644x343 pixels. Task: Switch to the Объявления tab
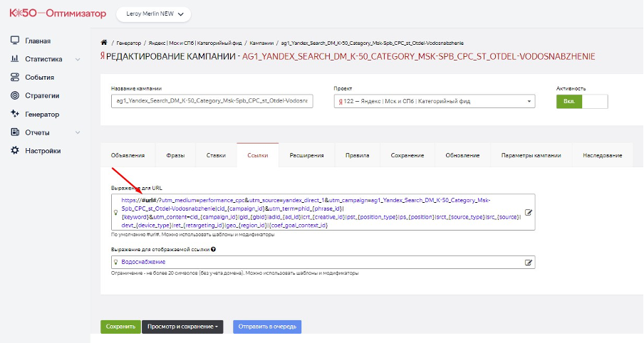pyautogui.click(x=128, y=156)
